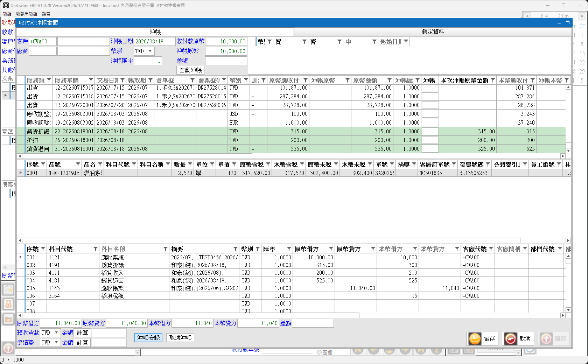Open the 功能 menu

7,14
